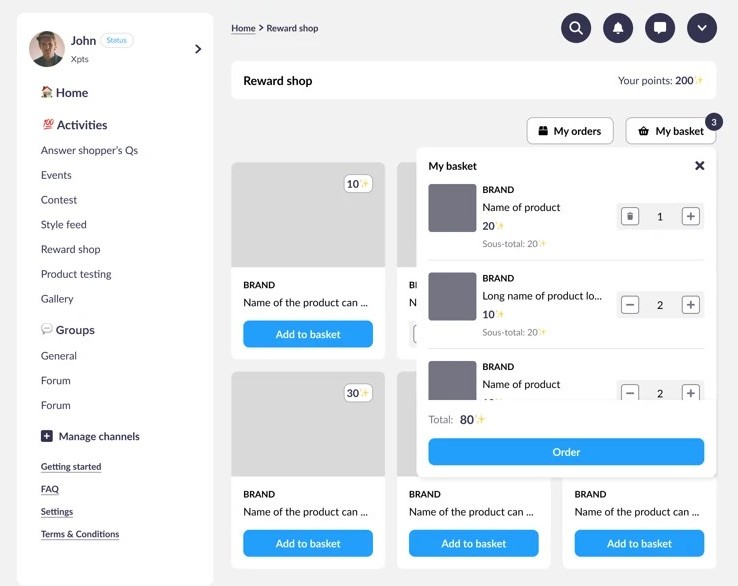Viewport: 738px width, 586px height.
Task: Increase quantity of the first basket product
Action: tap(690, 217)
